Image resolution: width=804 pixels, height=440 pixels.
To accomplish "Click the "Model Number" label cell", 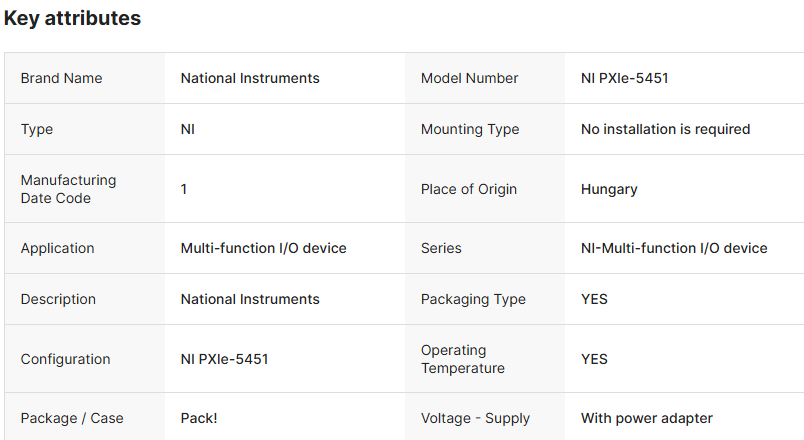I will pyautogui.click(x=469, y=78).
